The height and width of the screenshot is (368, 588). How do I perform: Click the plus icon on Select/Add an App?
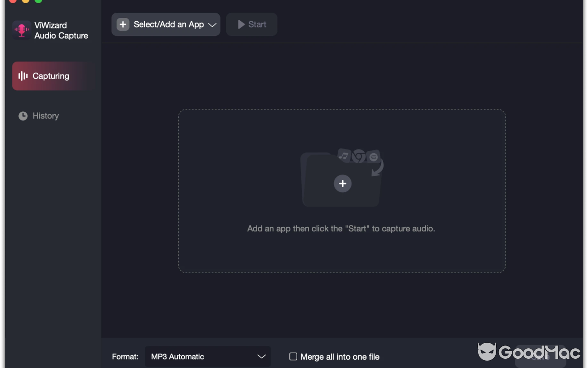tap(122, 24)
